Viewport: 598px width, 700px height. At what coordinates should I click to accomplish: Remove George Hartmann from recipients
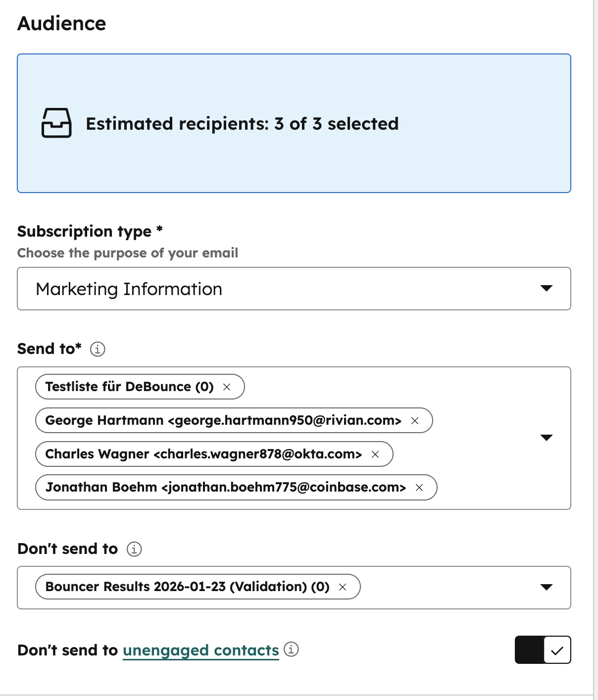[x=415, y=421]
